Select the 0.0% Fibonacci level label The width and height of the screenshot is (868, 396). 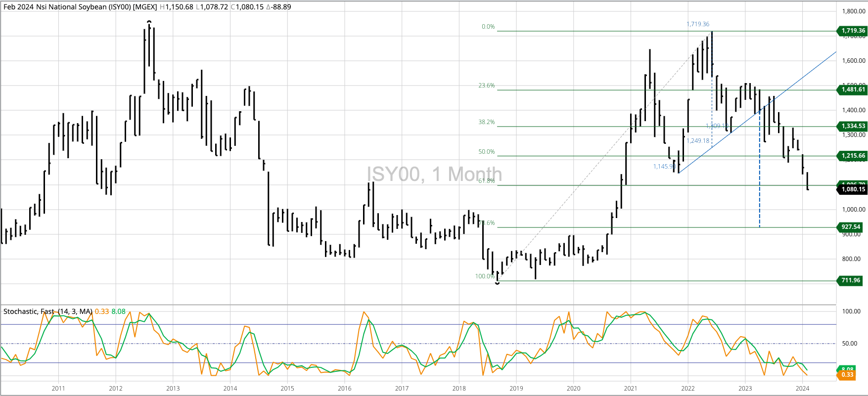pyautogui.click(x=488, y=27)
